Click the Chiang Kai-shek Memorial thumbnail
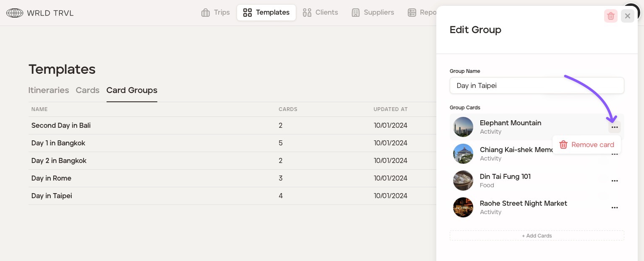 pos(463,154)
